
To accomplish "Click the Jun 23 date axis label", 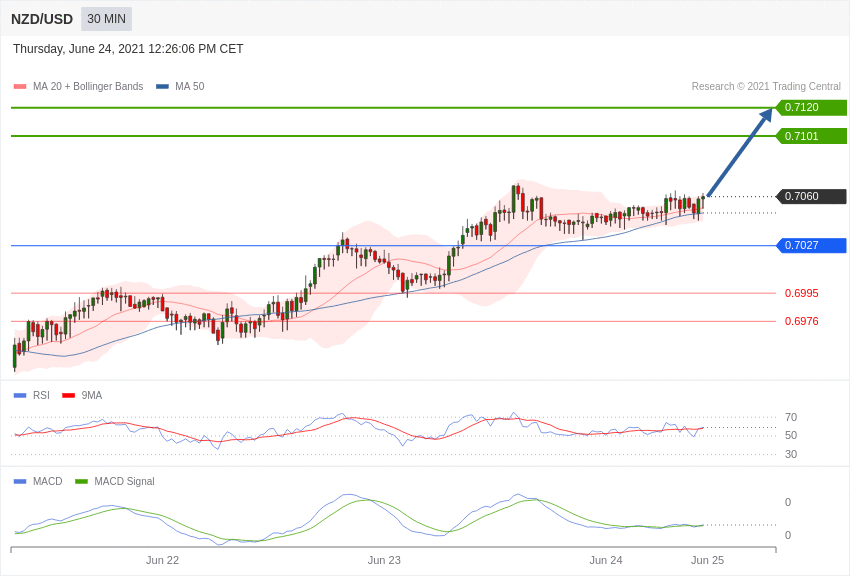I will [384, 560].
